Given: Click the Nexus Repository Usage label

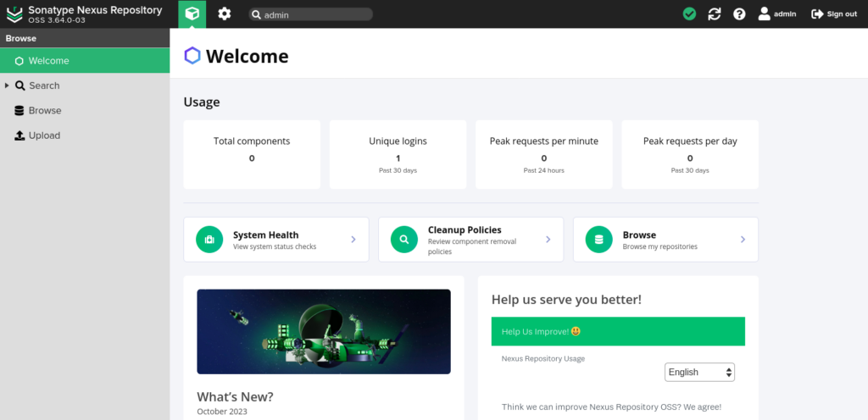Looking at the screenshot, I should pyautogui.click(x=543, y=359).
